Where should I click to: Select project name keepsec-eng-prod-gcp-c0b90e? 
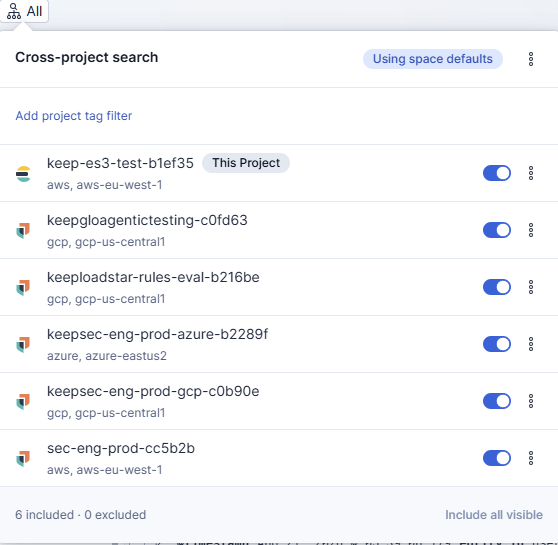153,391
